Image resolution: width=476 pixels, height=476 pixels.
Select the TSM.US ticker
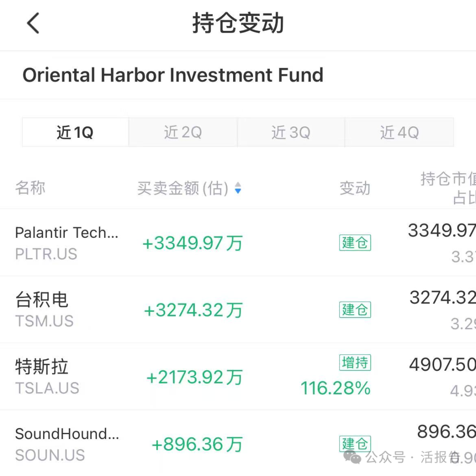click(45, 321)
